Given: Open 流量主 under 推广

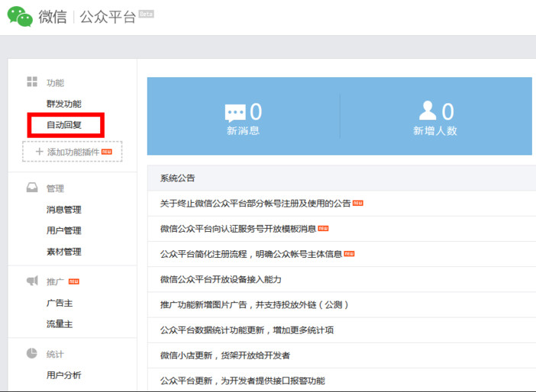Looking at the screenshot, I should [x=58, y=324].
